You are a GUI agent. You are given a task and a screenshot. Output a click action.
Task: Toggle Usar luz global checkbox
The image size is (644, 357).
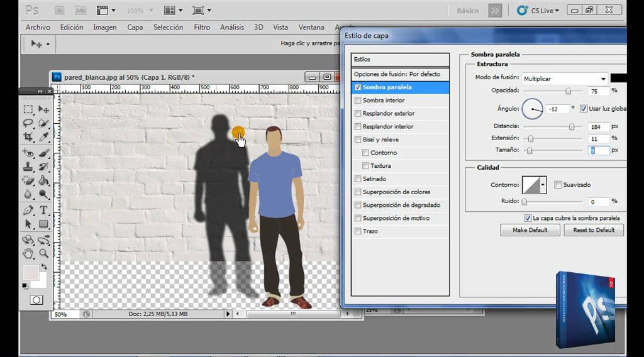(x=584, y=109)
